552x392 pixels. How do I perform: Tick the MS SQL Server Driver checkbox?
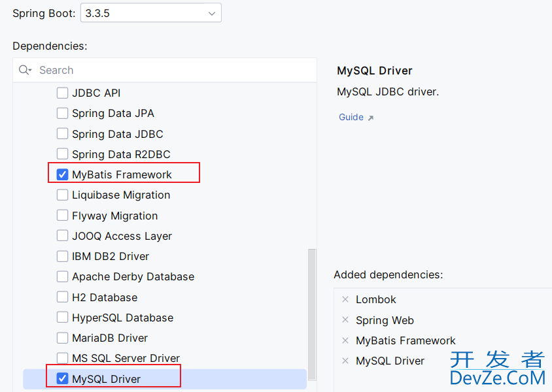62,358
